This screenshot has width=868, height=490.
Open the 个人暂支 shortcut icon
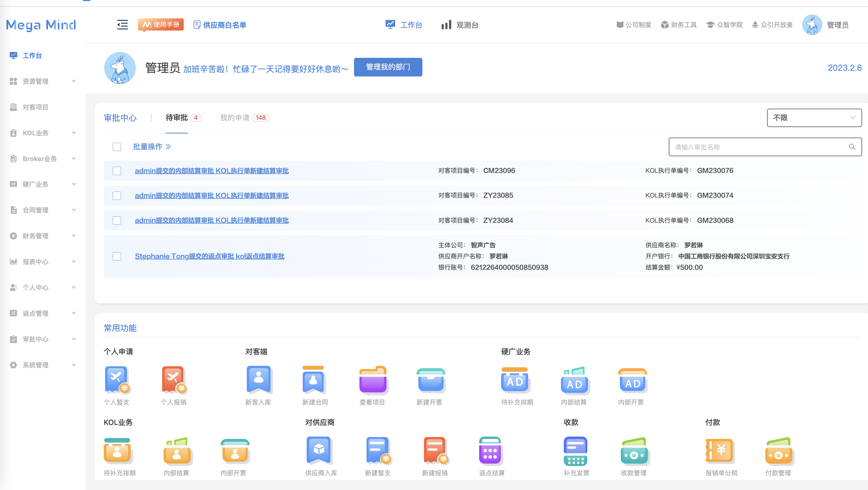(x=117, y=380)
